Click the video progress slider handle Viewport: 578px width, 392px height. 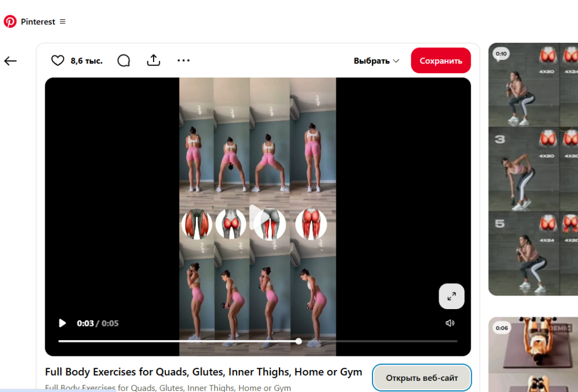tap(299, 342)
